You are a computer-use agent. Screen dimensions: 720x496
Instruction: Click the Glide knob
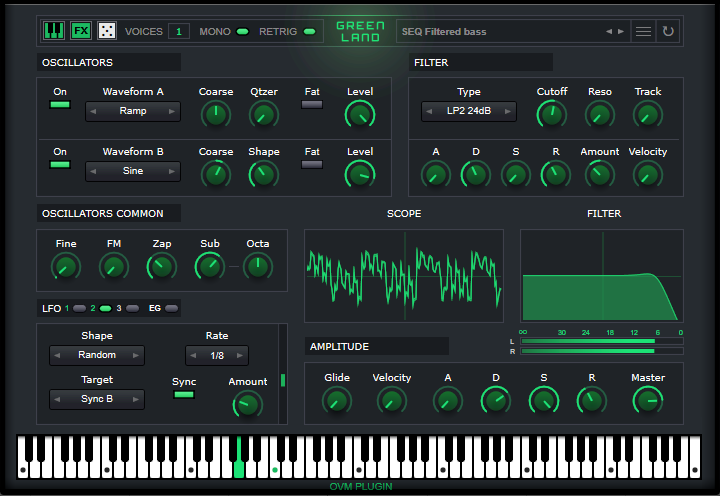click(337, 401)
